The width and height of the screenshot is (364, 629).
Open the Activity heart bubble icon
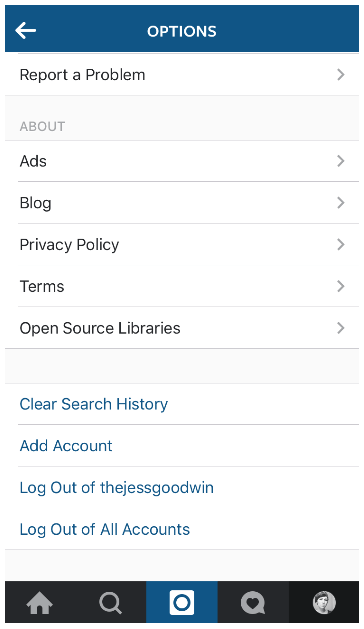tap(253, 603)
